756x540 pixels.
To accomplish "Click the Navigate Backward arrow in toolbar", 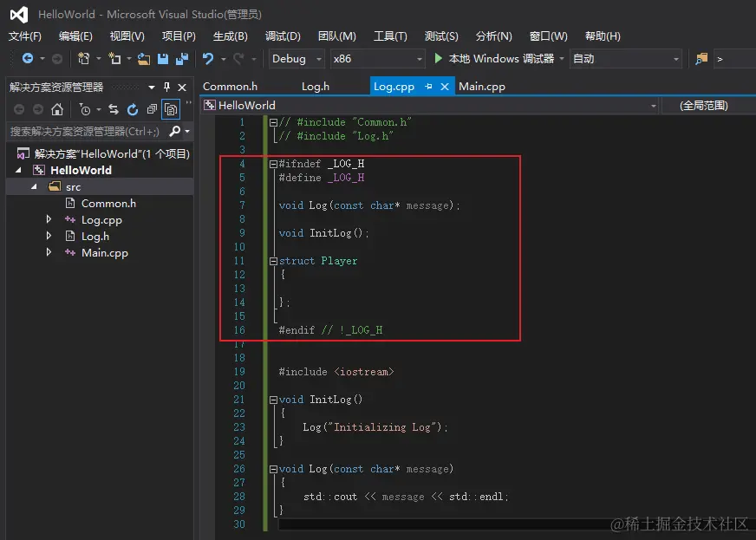I will coord(28,58).
